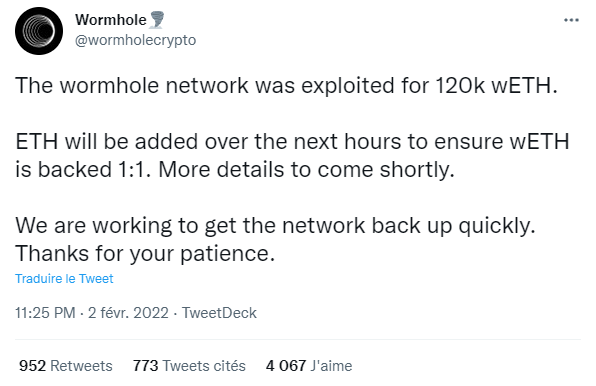Viewport: 596px width, 386px height.
Task: Click the 4 067 likes count
Action: click(x=286, y=366)
